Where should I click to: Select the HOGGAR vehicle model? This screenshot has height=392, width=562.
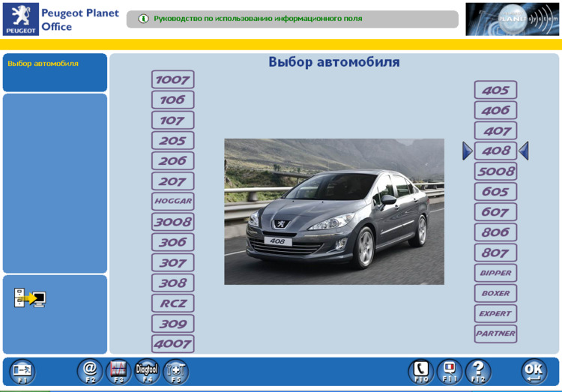173,202
